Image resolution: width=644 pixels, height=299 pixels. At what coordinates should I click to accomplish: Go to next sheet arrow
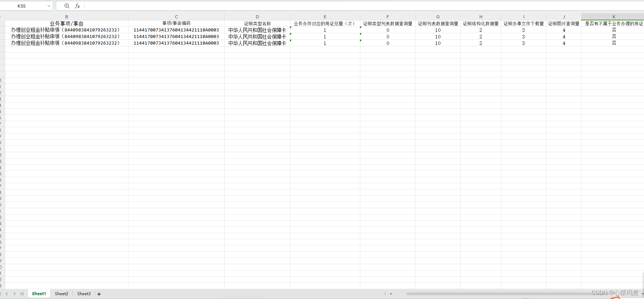[x=14, y=294]
